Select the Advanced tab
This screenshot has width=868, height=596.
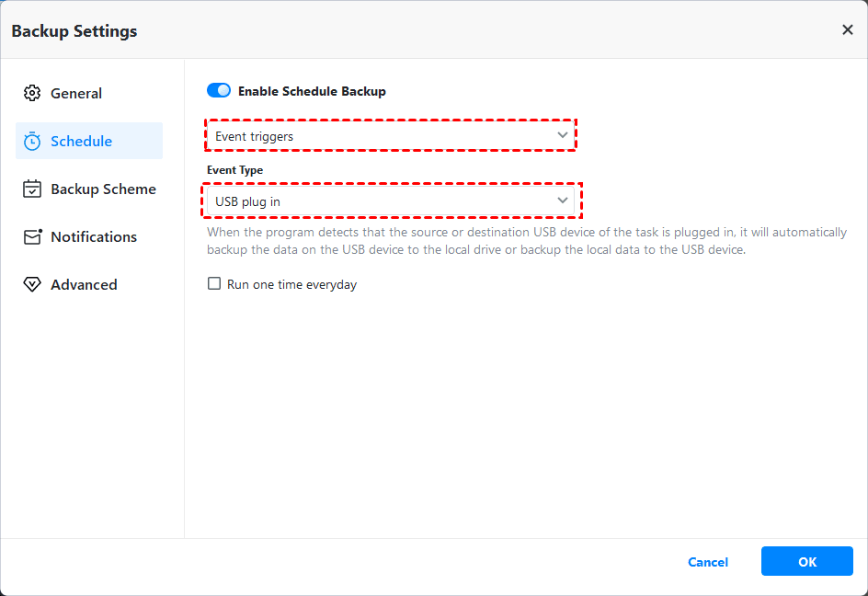[x=84, y=284]
